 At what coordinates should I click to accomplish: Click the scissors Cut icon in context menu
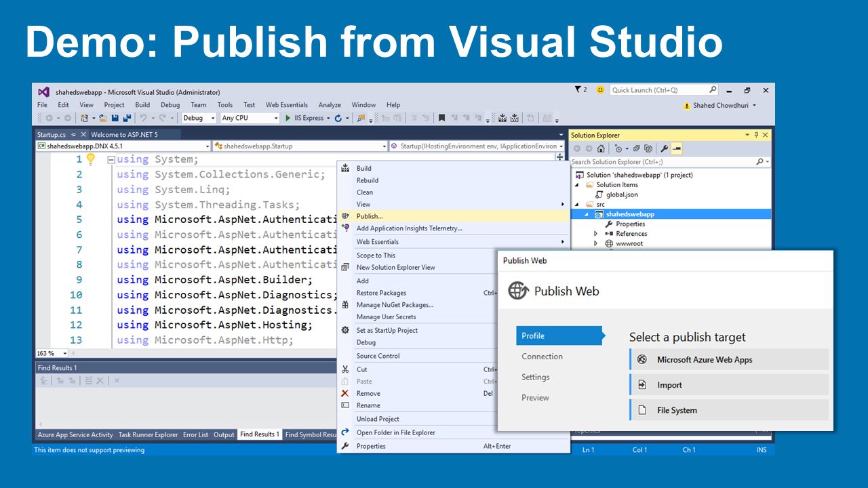tap(345, 369)
